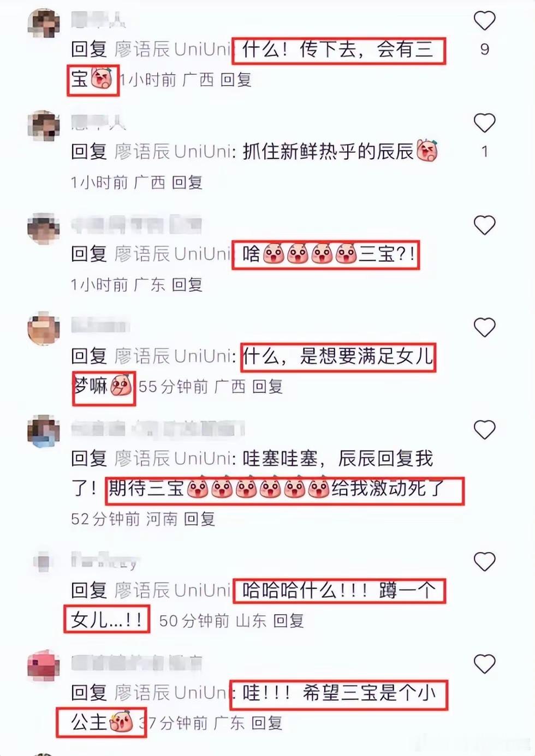Tap heart on 啥三宝?! comment
Viewport: 535px width, 756px height.
coord(484,225)
